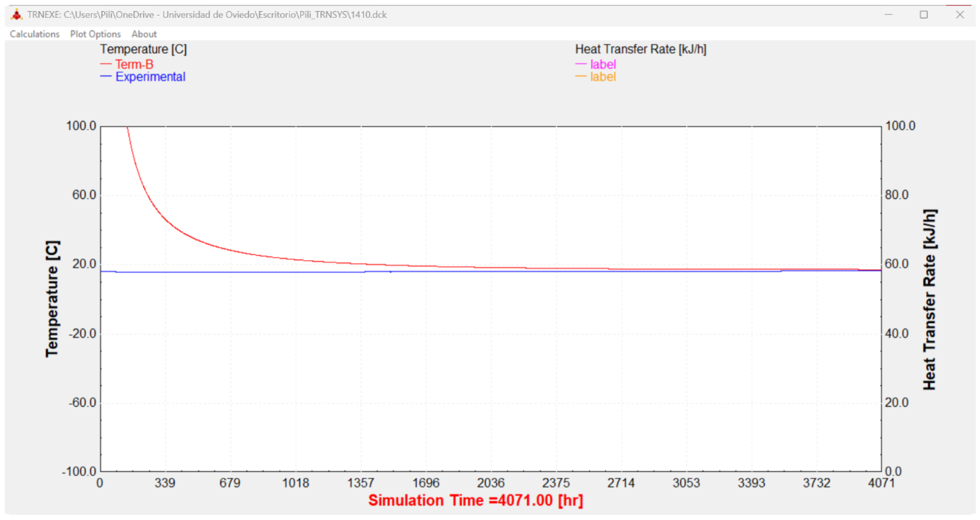Click time axis end value 4071
Screen dimensions: 980x520
click(x=881, y=483)
